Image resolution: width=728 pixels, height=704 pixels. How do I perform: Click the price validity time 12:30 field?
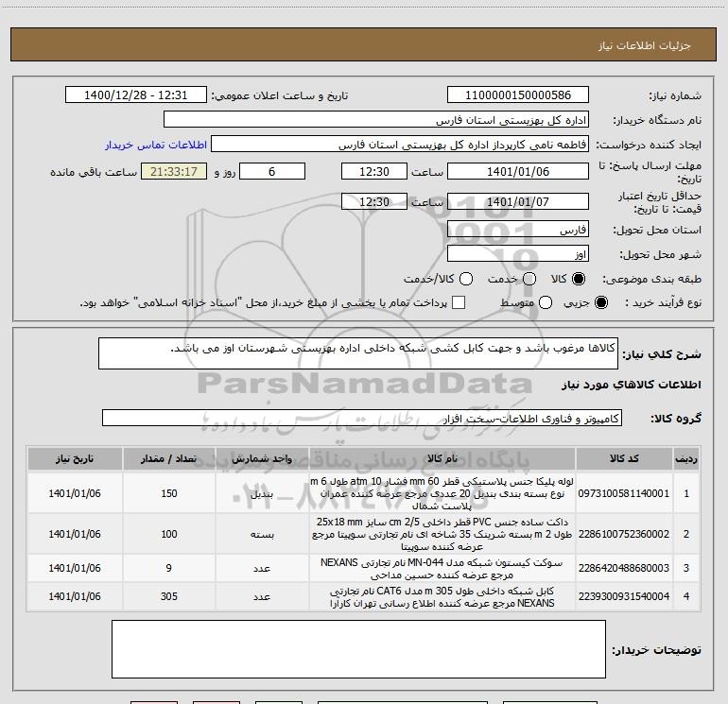tap(374, 201)
